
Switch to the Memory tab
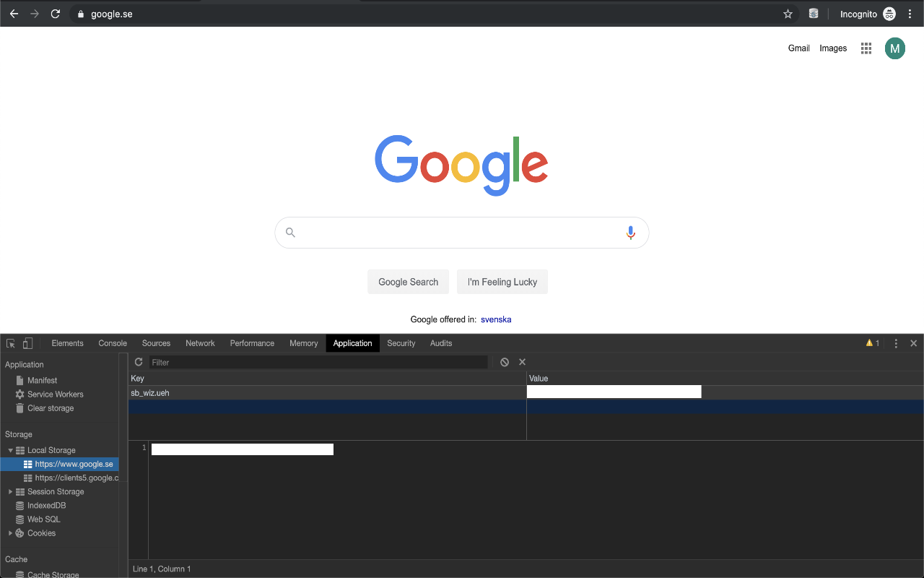304,343
